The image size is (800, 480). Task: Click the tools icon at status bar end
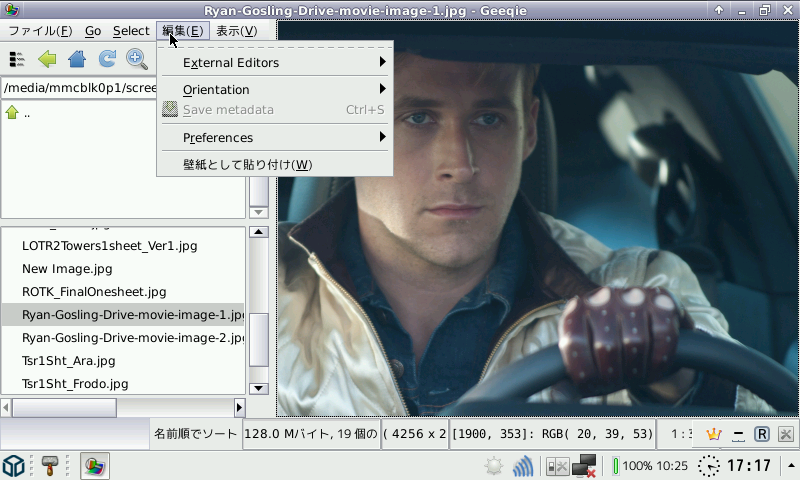(x=786, y=434)
